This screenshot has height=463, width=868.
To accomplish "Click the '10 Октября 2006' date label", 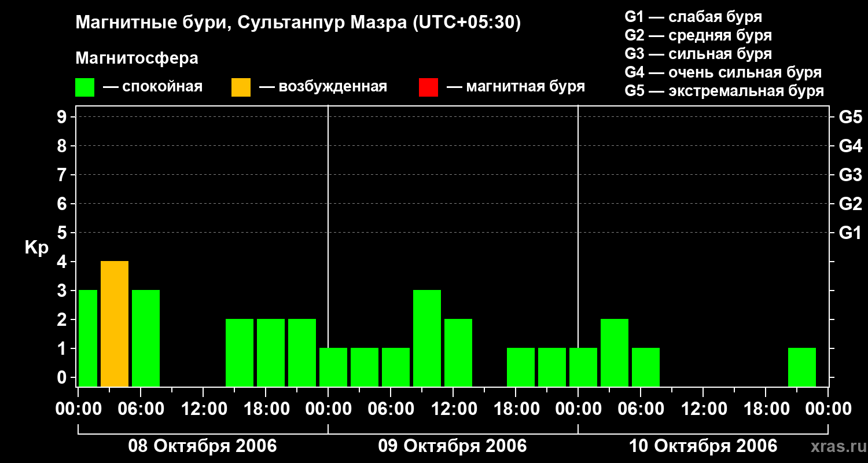I will tap(703, 446).
